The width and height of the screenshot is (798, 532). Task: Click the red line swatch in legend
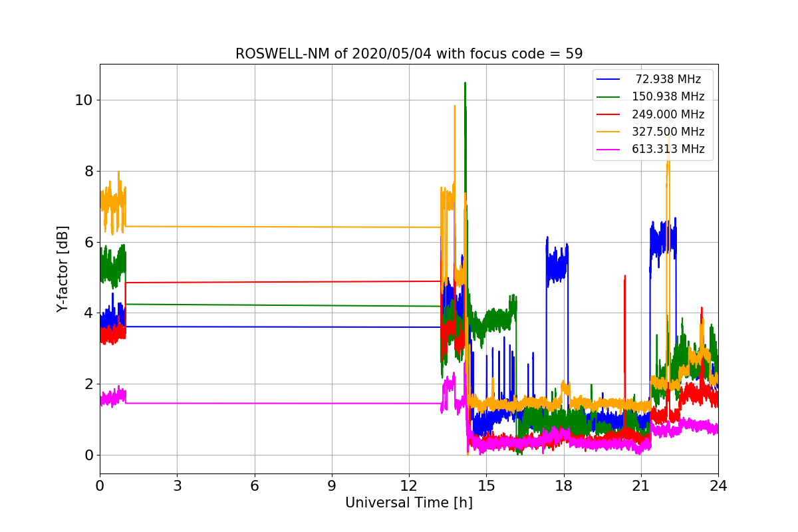(608, 114)
